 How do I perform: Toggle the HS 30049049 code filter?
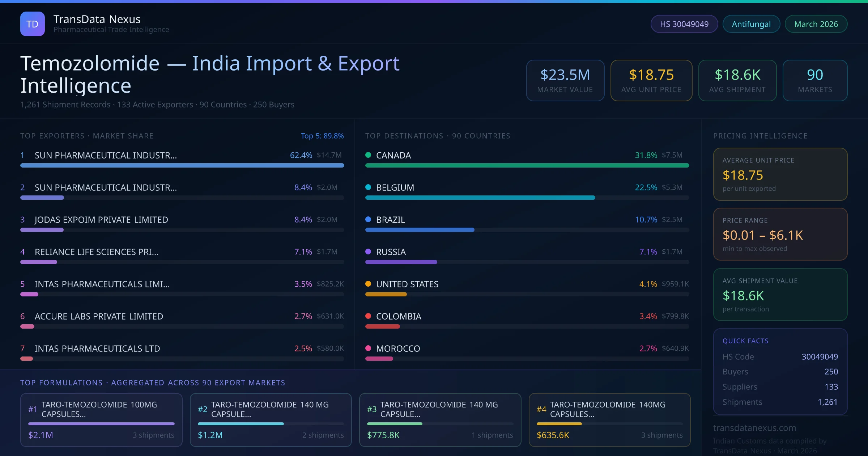(684, 24)
